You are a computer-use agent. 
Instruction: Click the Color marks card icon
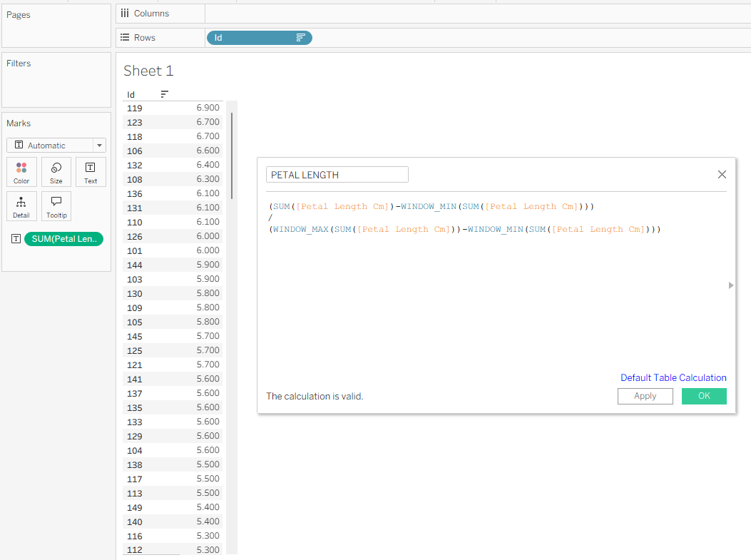click(x=21, y=172)
